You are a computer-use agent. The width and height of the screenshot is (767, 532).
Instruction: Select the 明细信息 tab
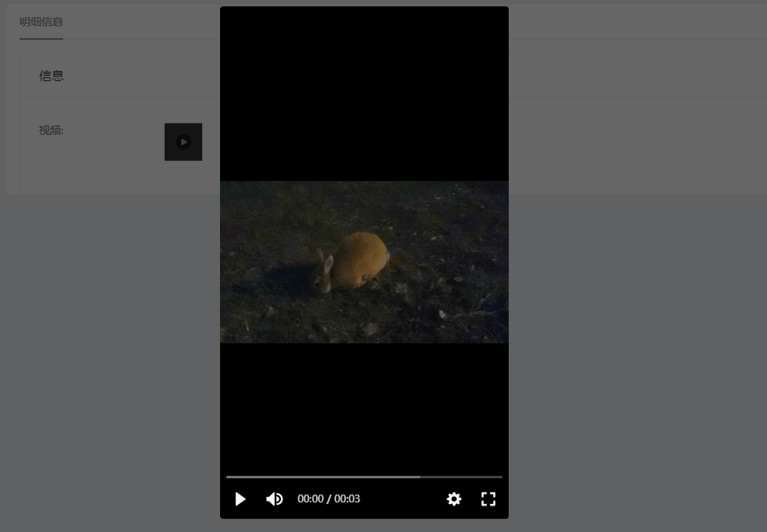point(41,22)
